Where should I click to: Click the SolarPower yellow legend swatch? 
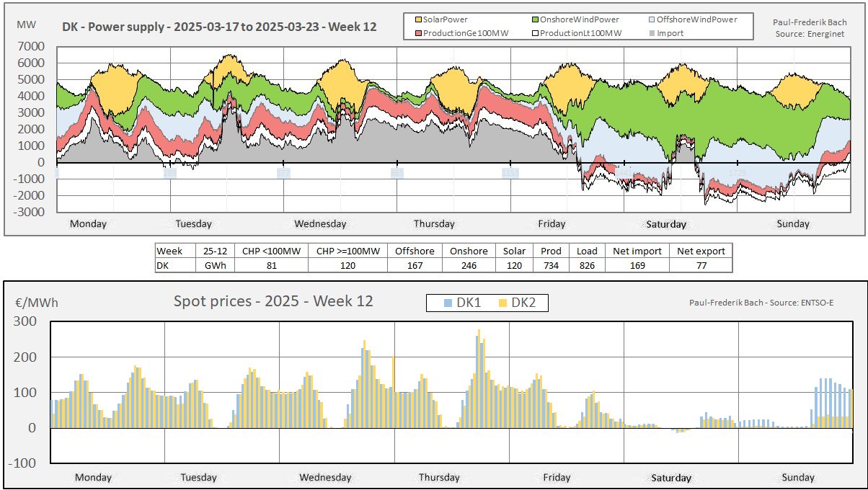pyautogui.click(x=419, y=20)
